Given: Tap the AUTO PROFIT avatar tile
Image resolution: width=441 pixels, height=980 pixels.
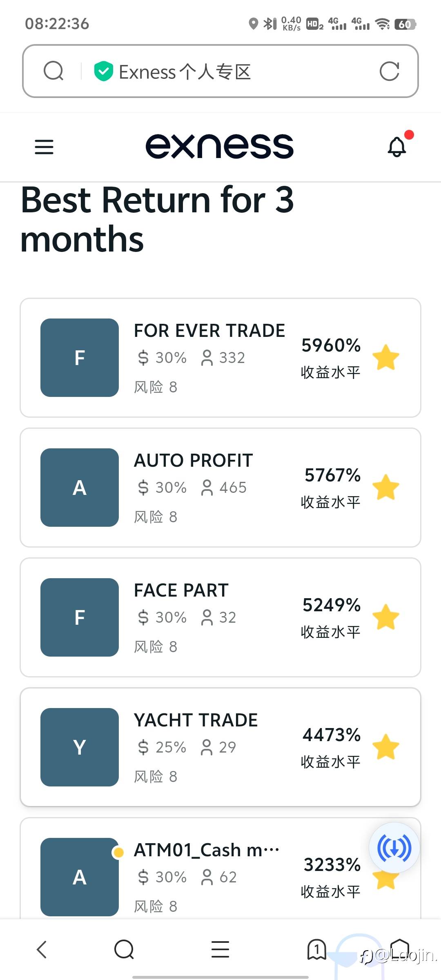Looking at the screenshot, I should tap(80, 488).
